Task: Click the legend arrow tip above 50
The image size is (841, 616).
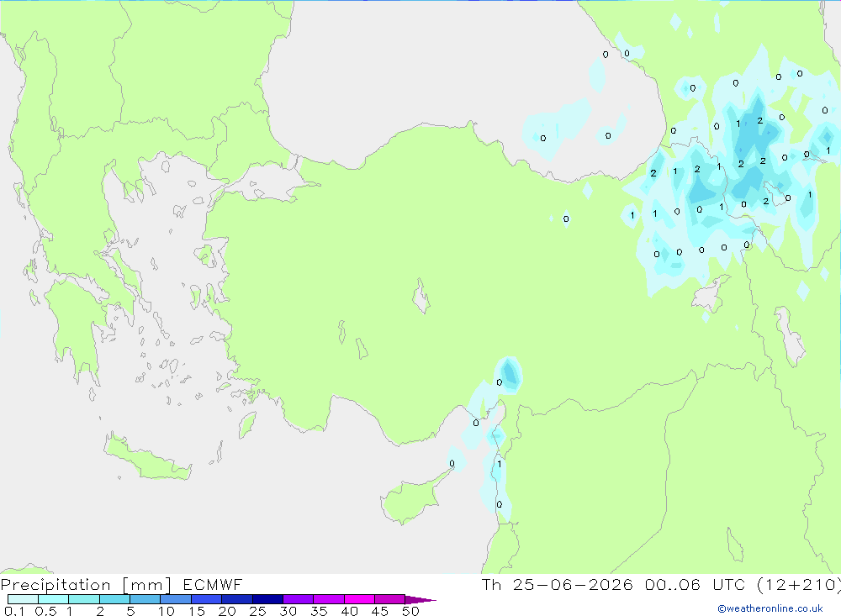Action: 420,600
